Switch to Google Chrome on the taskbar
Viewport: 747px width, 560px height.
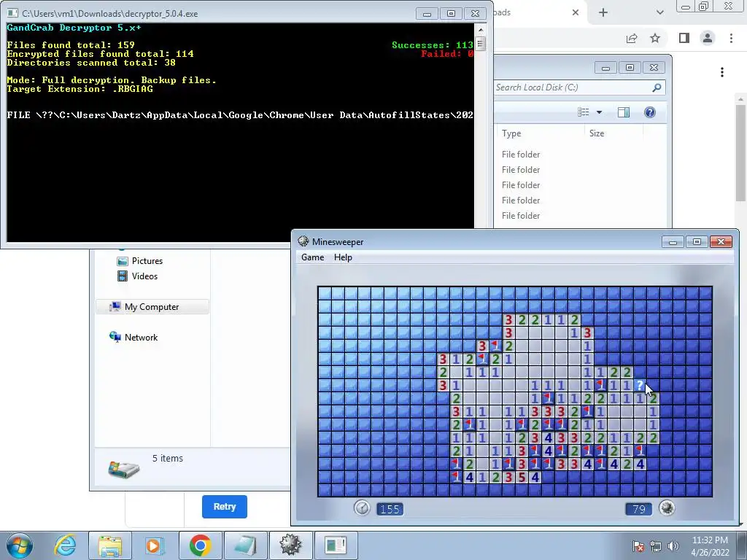click(x=200, y=545)
